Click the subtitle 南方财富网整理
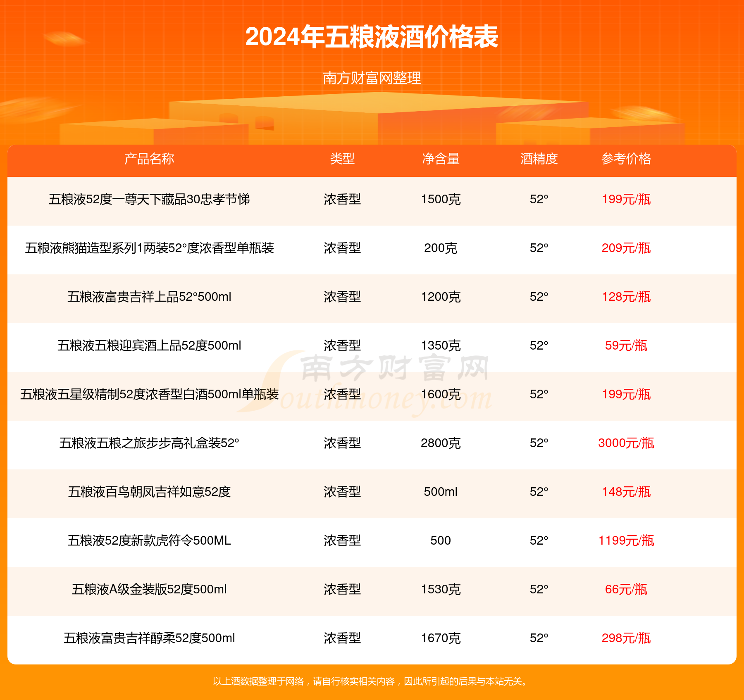This screenshot has height=700, width=744. point(372,78)
